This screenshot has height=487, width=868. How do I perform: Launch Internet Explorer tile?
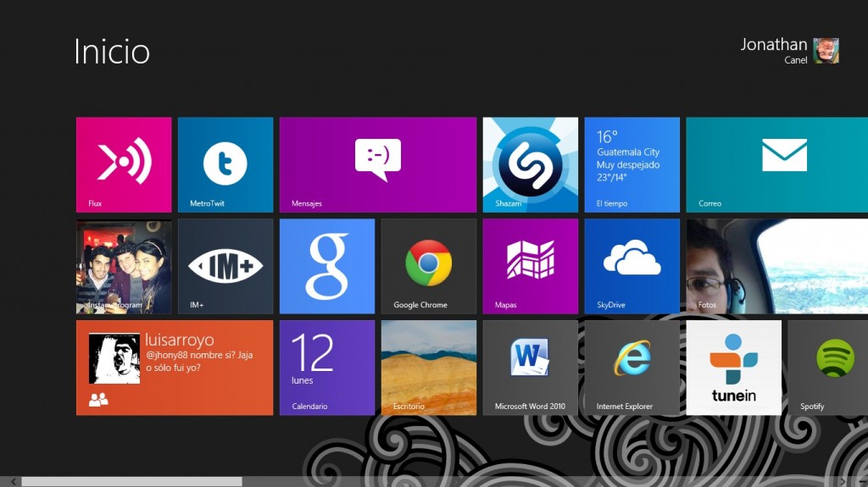(x=632, y=368)
